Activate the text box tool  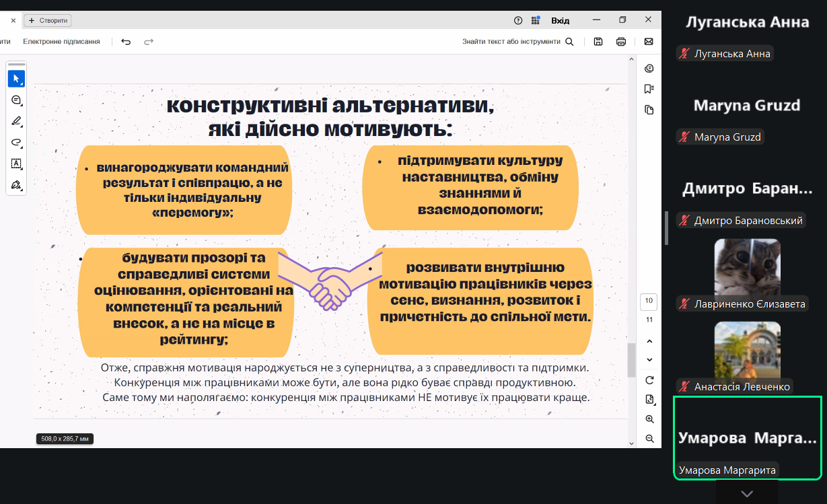(x=16, y=164)
